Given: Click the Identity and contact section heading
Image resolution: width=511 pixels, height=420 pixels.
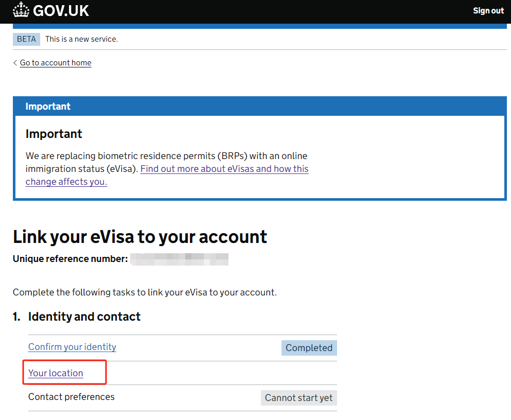Looking at the screenshot, I should 84,317.
